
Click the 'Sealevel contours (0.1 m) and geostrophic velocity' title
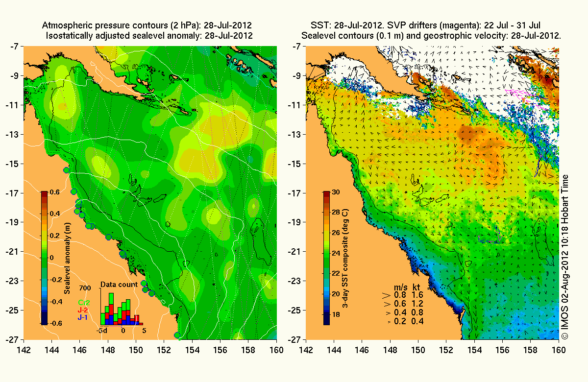(431, 35)
